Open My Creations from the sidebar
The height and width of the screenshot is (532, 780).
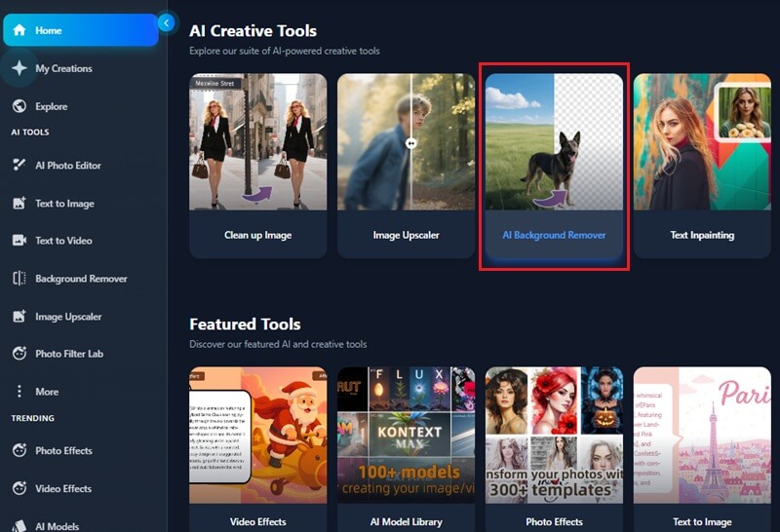63,68
